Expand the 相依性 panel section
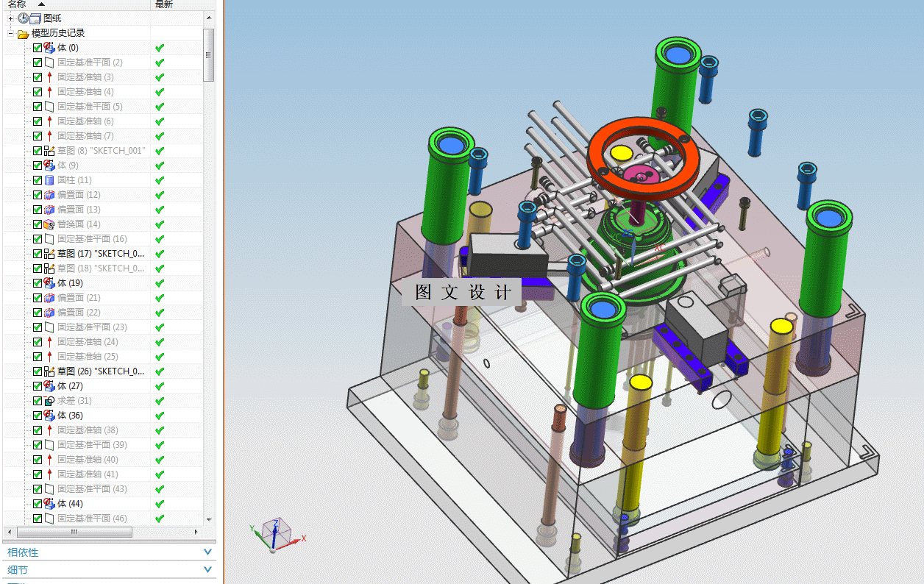Screen dimensions: 924x584 [109, 552]
